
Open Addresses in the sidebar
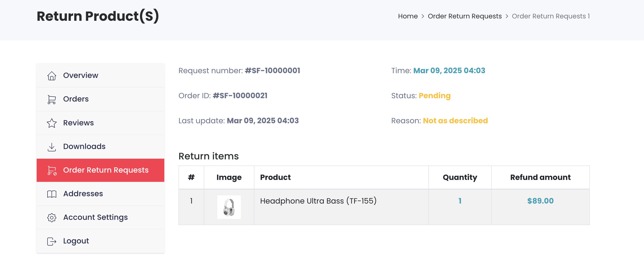(100, 194)
